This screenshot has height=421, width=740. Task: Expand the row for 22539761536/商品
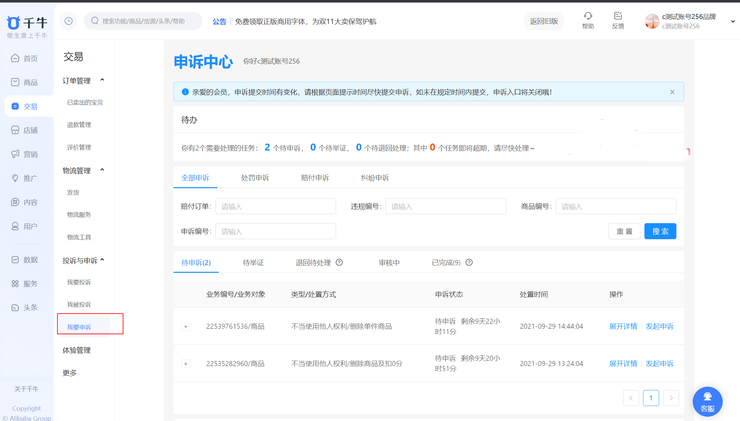click(186, 327)
